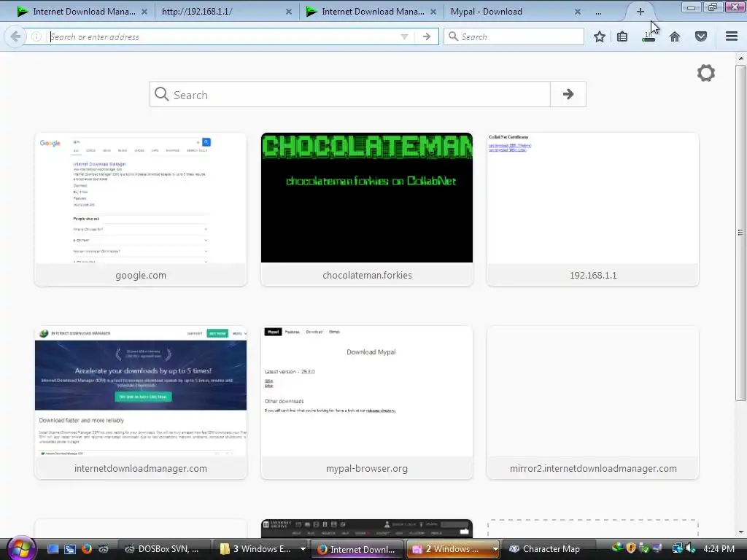Open 3 Windows Explorer taskbar group
The image size is (747, 560).
255,549
